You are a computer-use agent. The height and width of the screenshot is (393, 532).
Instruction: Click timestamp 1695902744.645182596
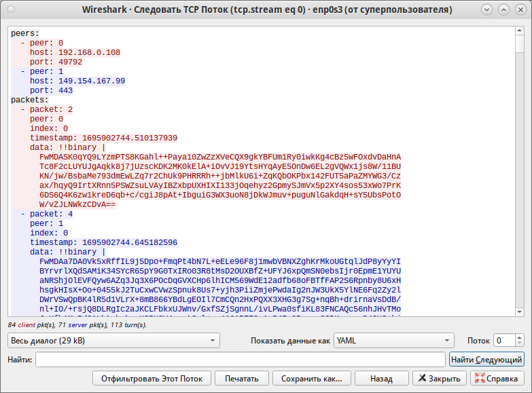pos(130,242)
